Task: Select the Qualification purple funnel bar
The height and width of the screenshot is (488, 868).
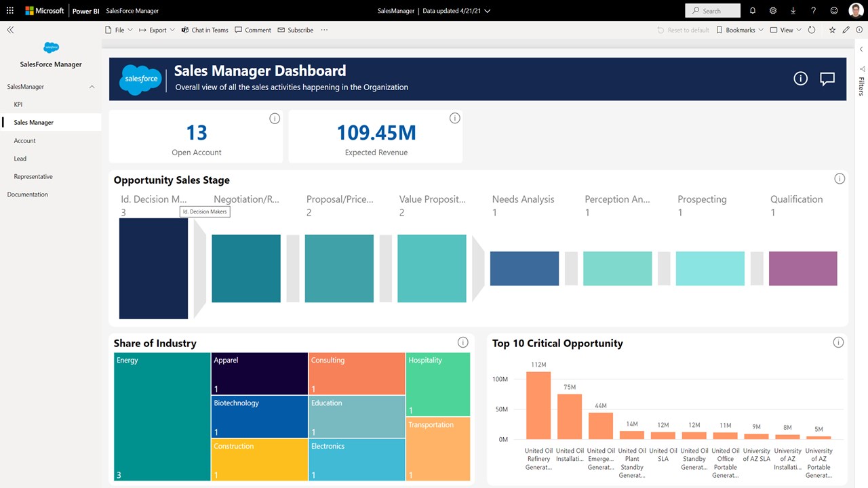Action: [803, 268]
